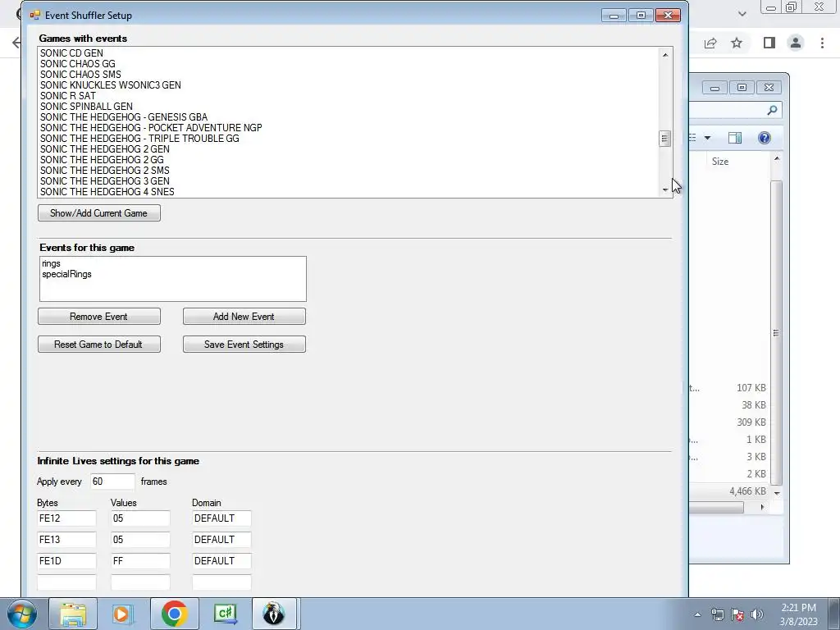Minimize the Event Shuffler Setup window

coord(614,16)
